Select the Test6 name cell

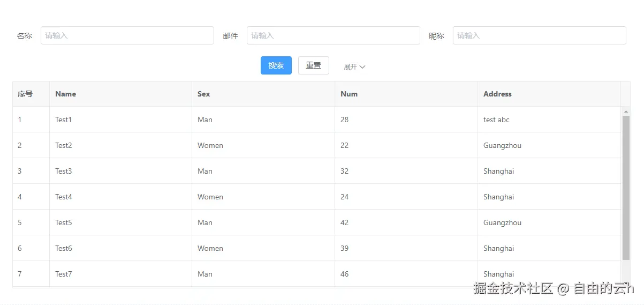click(x=63, y=248)
